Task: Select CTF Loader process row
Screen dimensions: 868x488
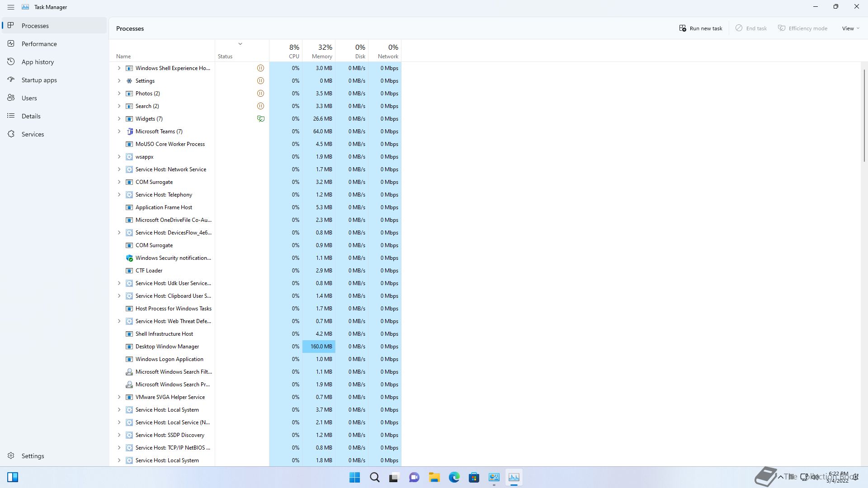Action: click(x=255, y=271)
